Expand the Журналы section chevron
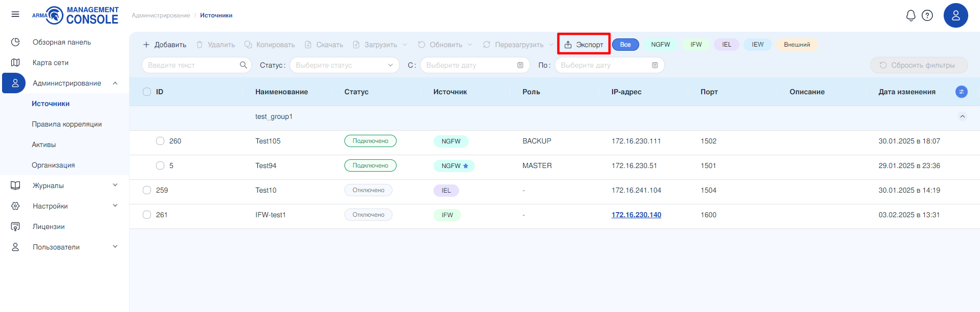Screen dimensions: 980x312 115,185
